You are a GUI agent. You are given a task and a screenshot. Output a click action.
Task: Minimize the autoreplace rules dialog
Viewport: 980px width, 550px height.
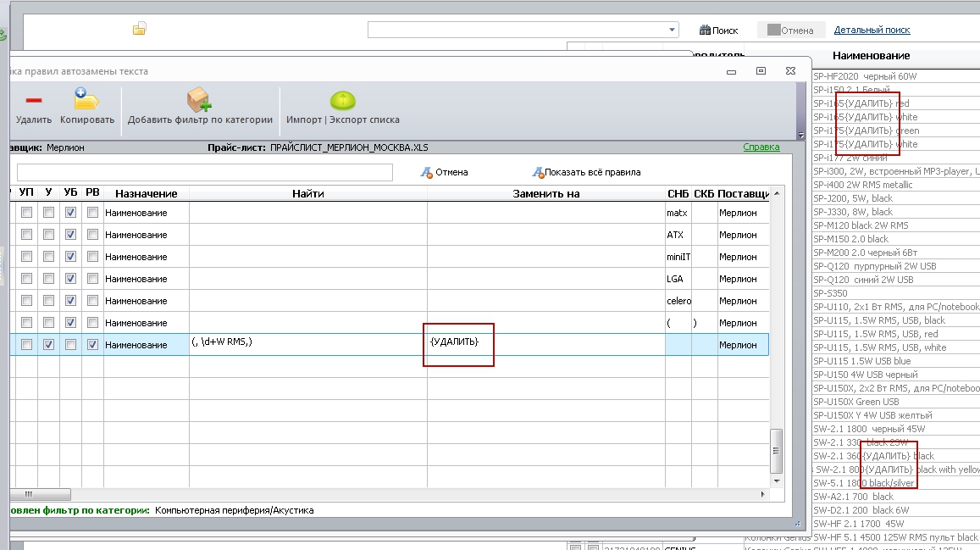pos(731,72)
